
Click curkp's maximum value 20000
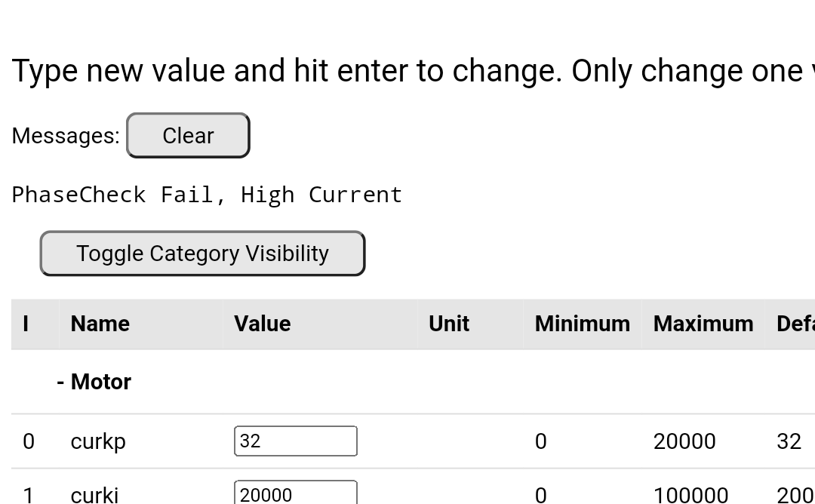684,441
